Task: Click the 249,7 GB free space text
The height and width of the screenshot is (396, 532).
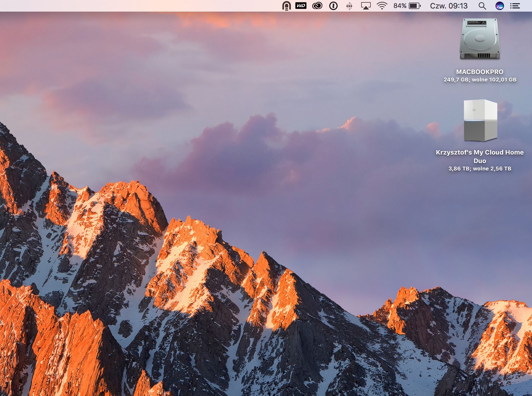Action: pos(480,80)
